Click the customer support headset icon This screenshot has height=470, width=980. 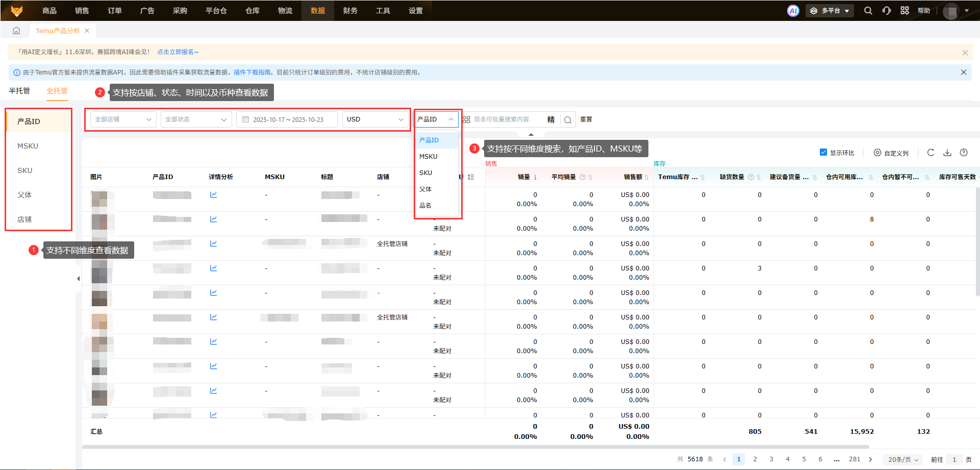(887, 11)
